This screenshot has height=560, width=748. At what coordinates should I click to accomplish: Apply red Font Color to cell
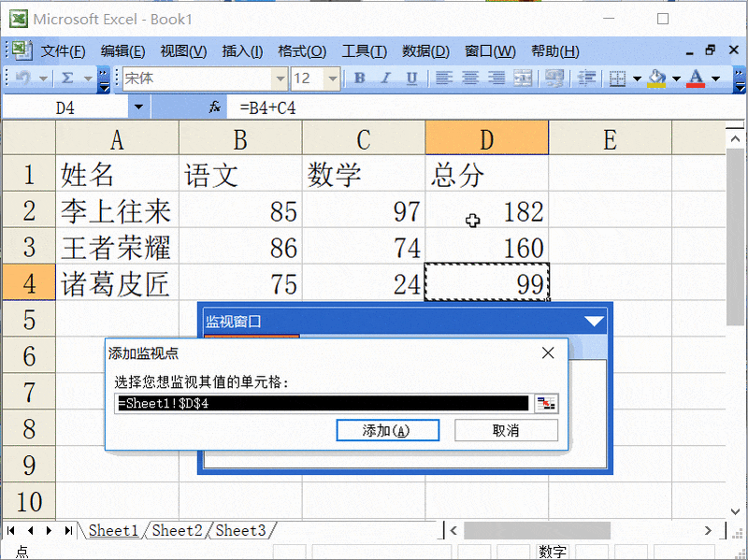(x=697, y=79)
